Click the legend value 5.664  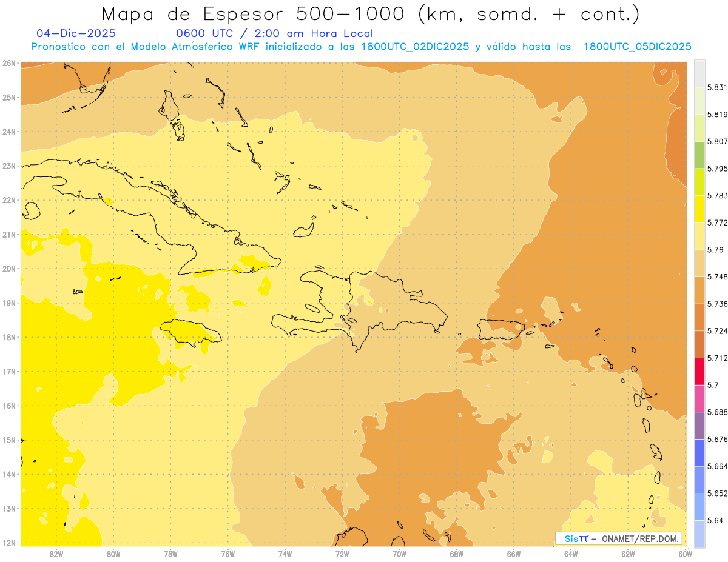click(x=718, y=466)
